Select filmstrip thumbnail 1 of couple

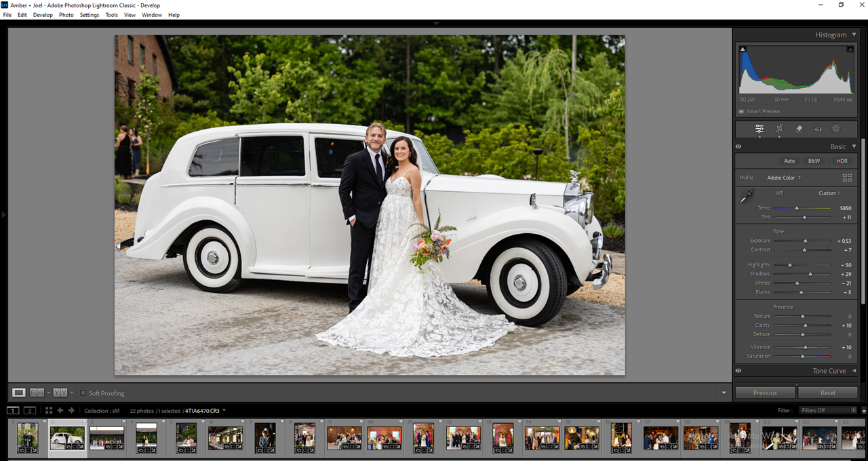[x=28, y=437]
